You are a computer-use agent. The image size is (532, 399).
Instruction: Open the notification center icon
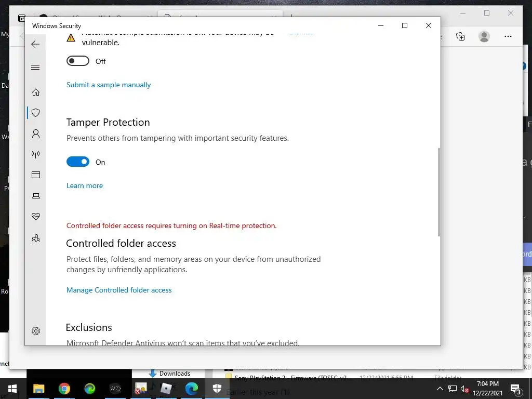515,389
